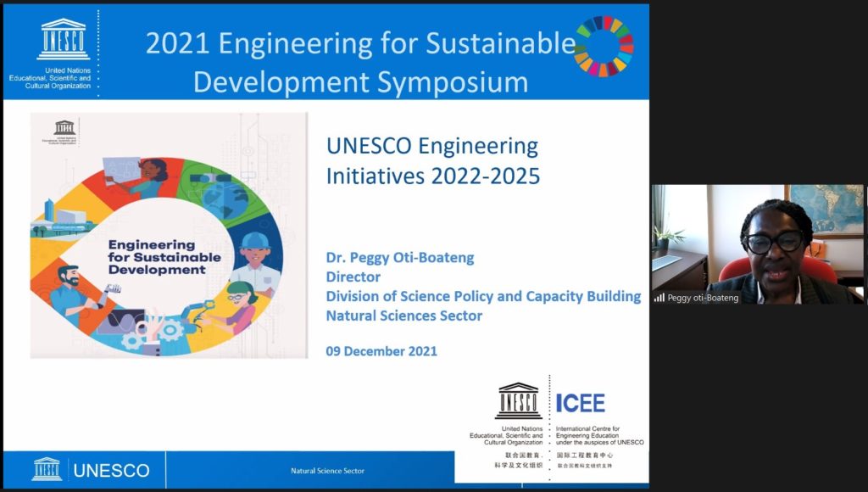Image resolution: width=868 pixels, height=492 pixels.
Task: Click 'UNESCO Engineering Initiatives 2022-2025' title text
Action: 432,161
